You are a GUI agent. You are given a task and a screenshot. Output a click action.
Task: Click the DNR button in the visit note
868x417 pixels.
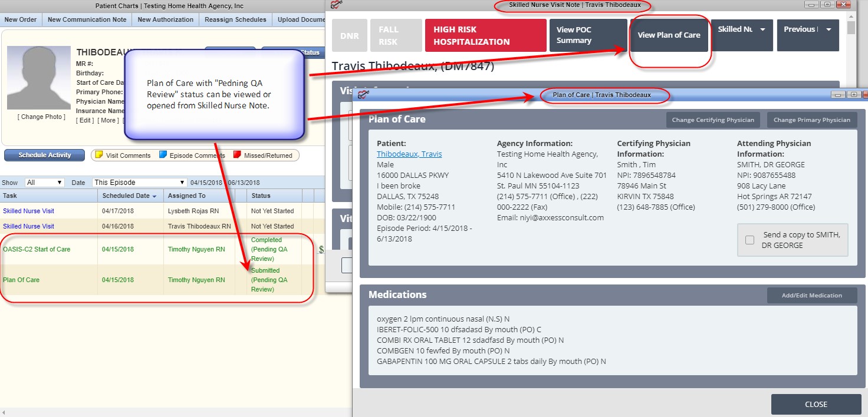(349, 35)
